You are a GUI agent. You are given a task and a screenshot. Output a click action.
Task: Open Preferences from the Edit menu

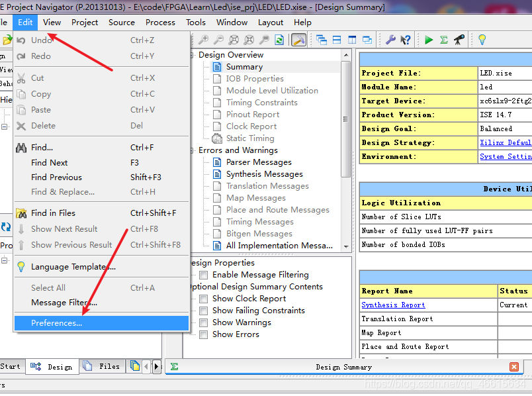(101, 323)
